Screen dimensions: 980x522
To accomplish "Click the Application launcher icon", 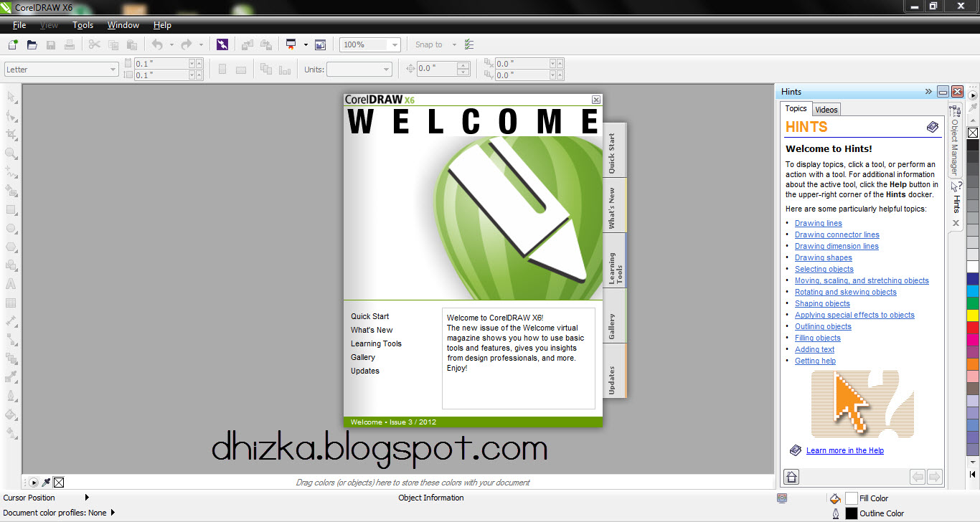I will pyautogui.click(x=291, y=44).
